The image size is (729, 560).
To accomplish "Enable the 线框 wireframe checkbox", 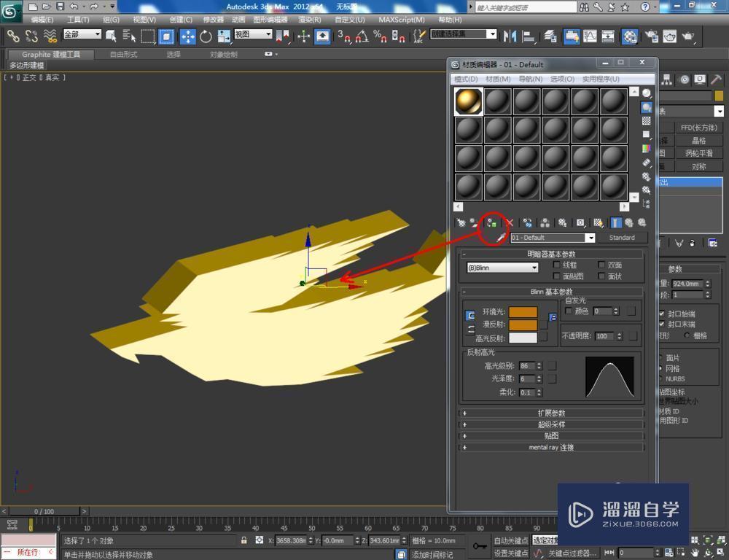I will coord(556,265).
